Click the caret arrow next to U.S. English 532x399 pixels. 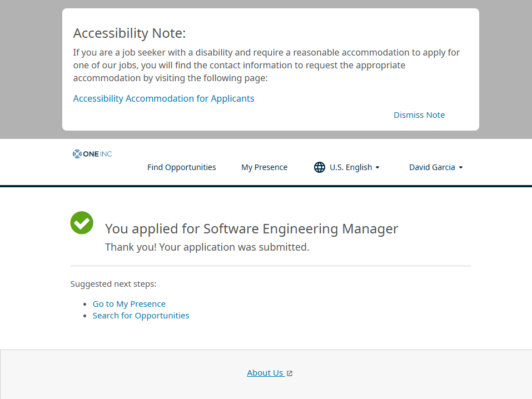coord(377,168)
